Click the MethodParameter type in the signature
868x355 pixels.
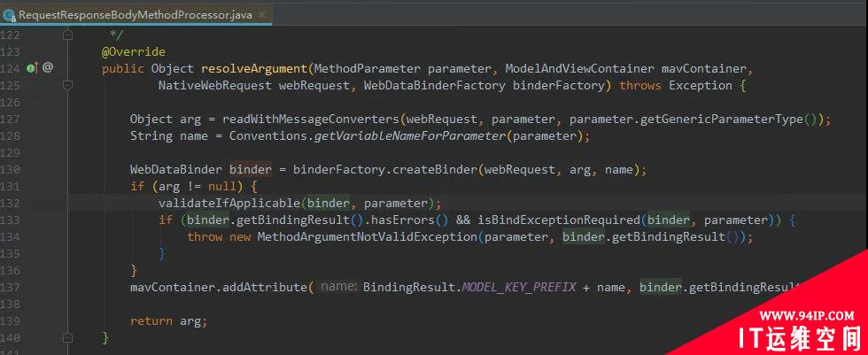pyautogui.click(x=368, y=68)
